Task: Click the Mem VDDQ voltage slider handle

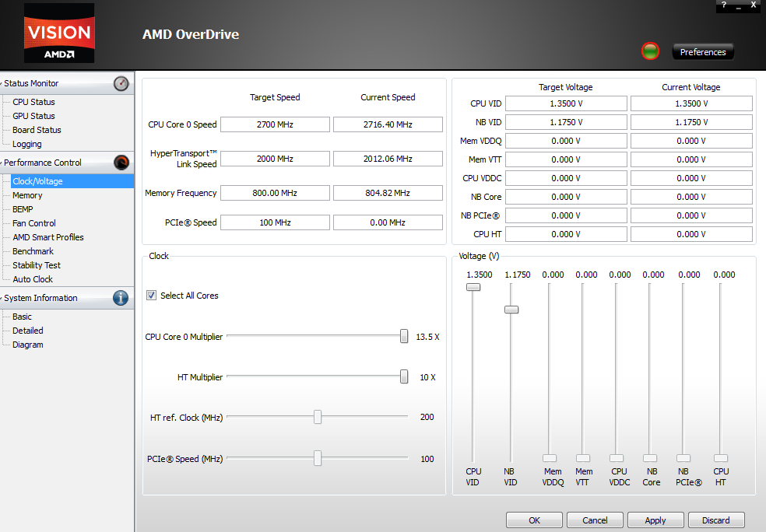Action: pos(550,458)
